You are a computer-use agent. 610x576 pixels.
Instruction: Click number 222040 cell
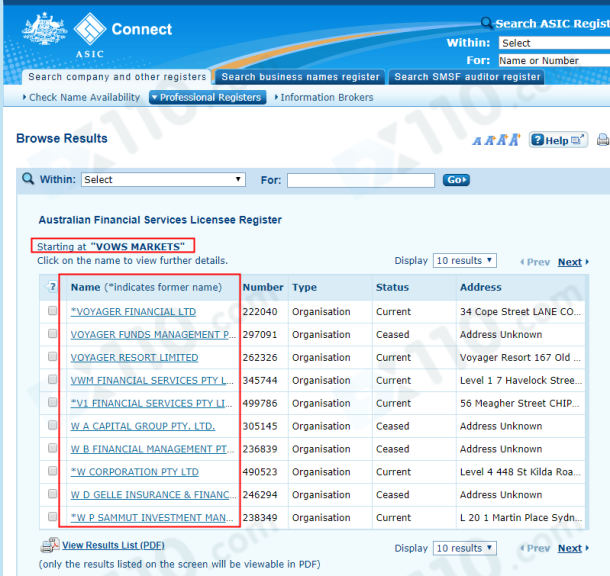pyautogui.click(x=260, y=312)
